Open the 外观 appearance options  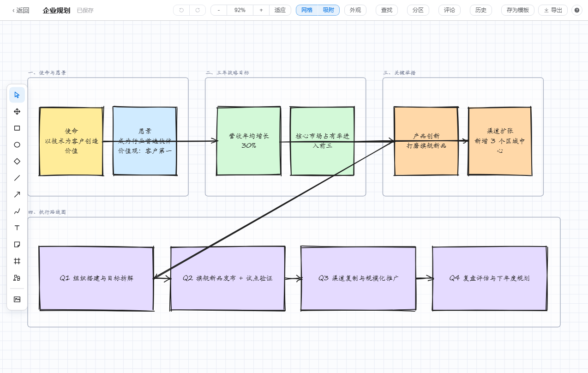point(355,10)
